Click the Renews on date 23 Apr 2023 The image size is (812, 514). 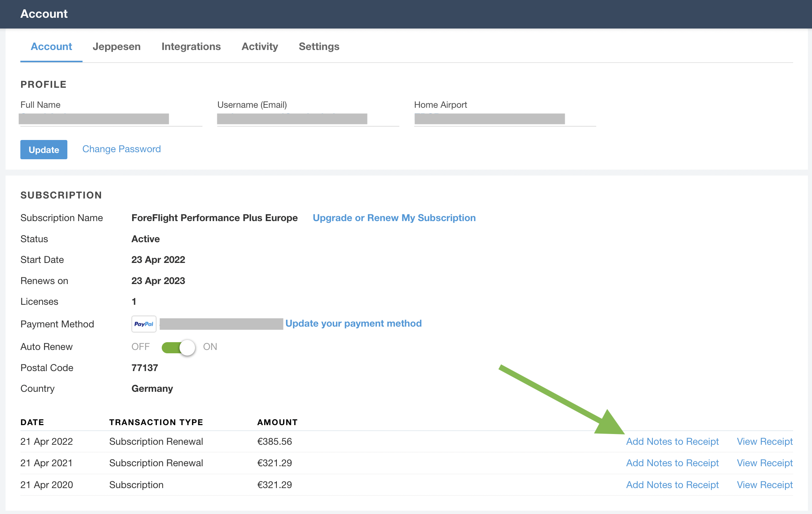click(x=158, y=281)
